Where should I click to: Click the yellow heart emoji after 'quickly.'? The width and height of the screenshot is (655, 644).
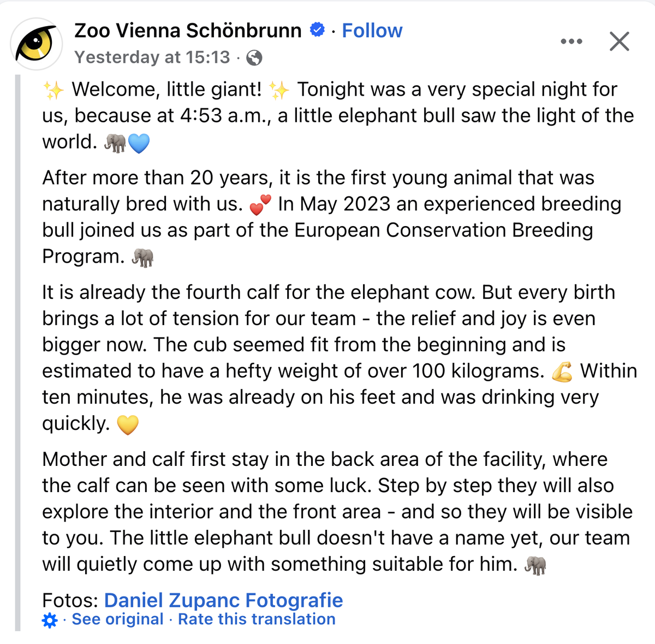click(x=128, y=424)
